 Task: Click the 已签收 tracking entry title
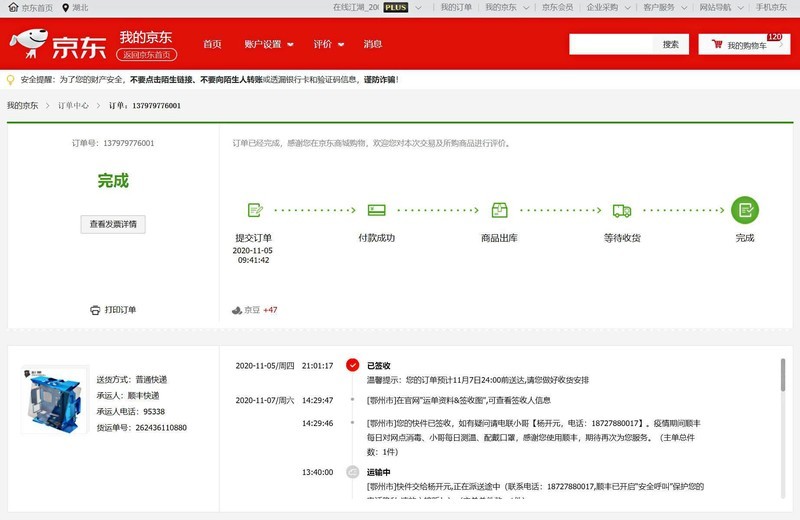point(379,365)
